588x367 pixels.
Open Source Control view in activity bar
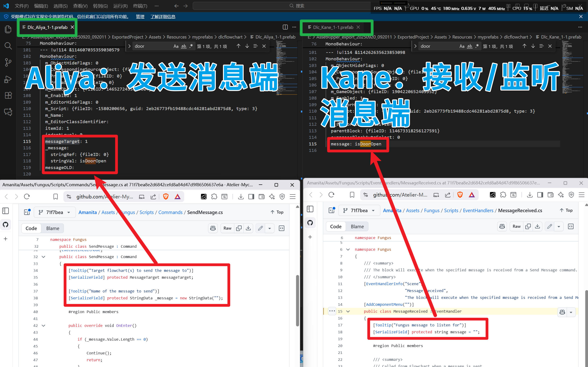8,62
